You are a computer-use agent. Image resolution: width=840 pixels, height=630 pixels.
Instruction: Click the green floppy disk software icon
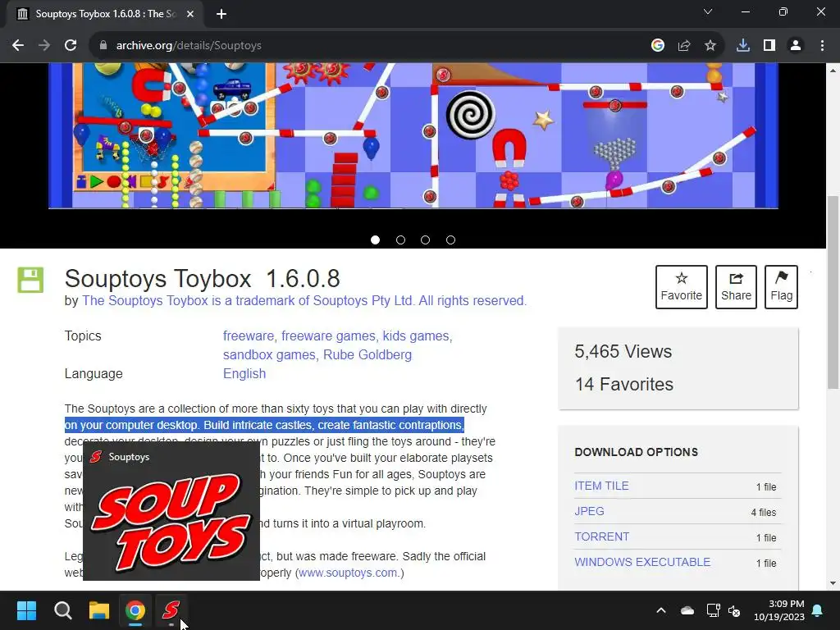click(x=30, y=280)
